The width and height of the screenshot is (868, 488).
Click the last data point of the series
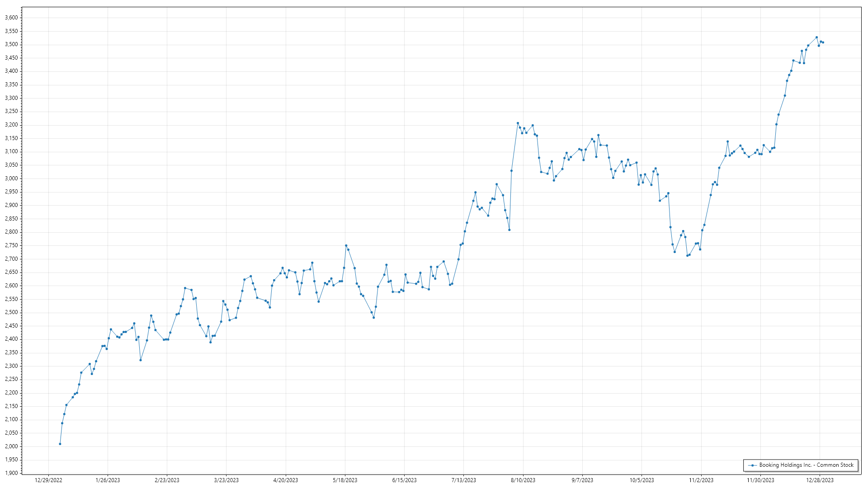[823, 42]
